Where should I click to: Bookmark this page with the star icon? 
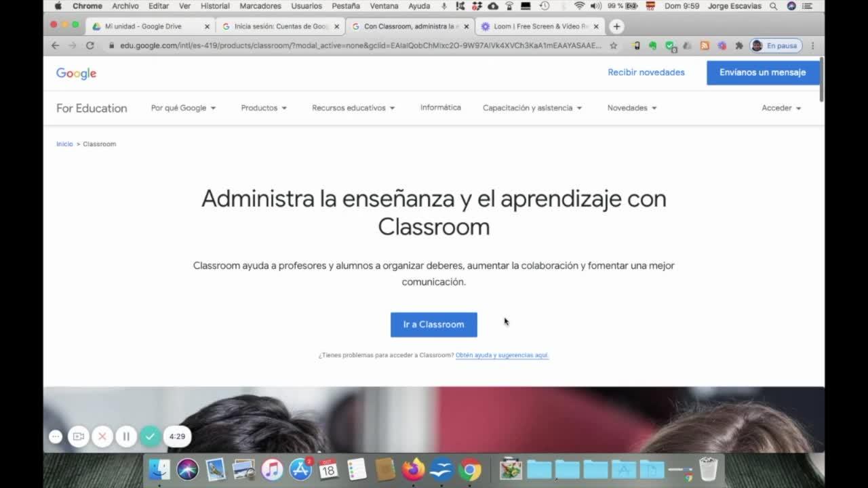[x=614, y=45]
